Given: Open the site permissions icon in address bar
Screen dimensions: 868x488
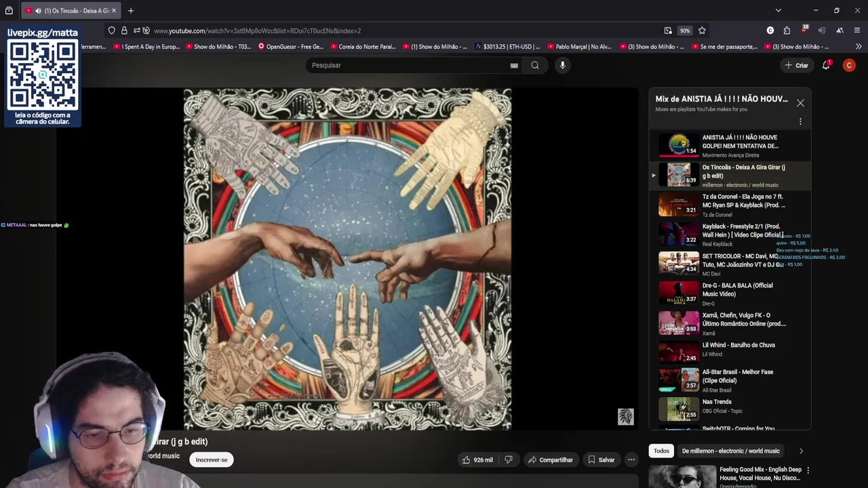Looking at the screenshot, I should [137, 30].
